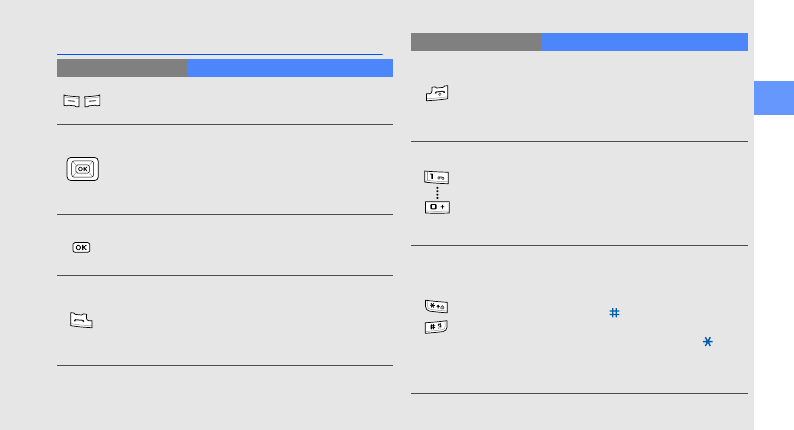Viewport: 794px width, 430px height.
Task: Select the blue header of left table
Action: click(290, 68)
